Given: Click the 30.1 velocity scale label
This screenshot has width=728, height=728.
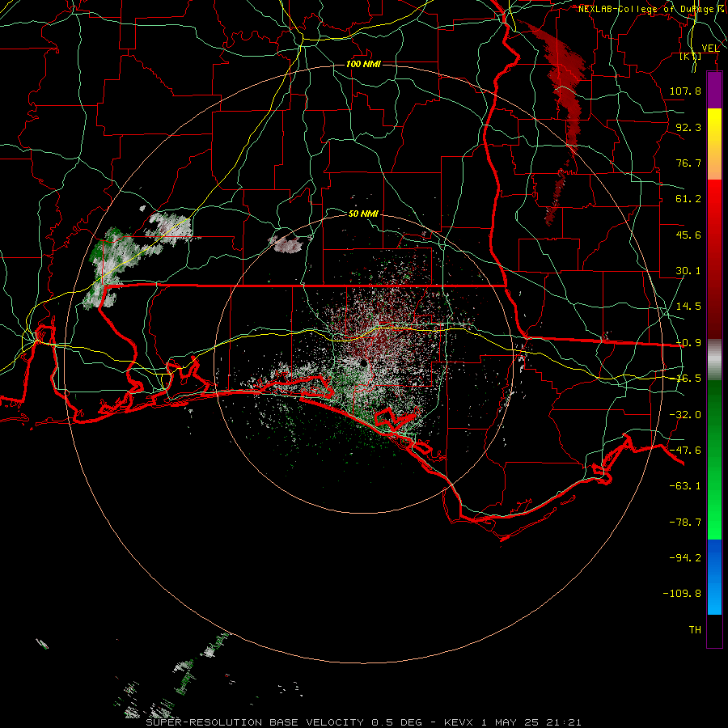Looking at the screenshot, I should point(688,271).
